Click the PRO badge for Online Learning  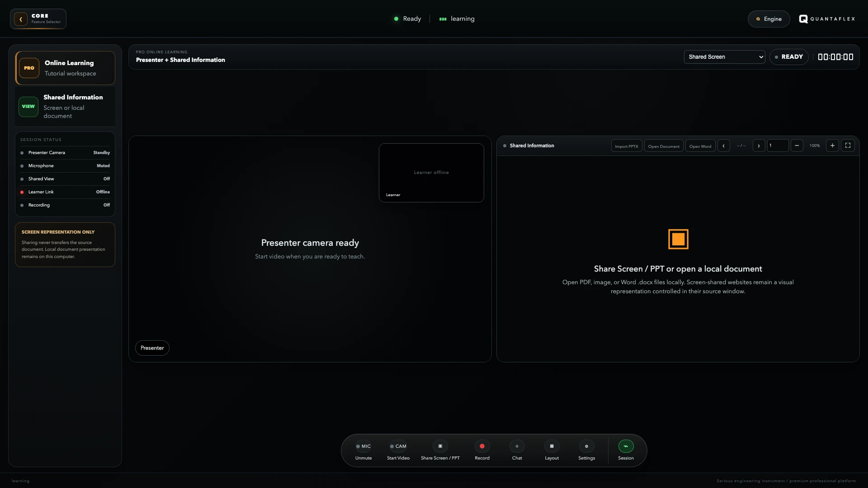coord(29,68)
